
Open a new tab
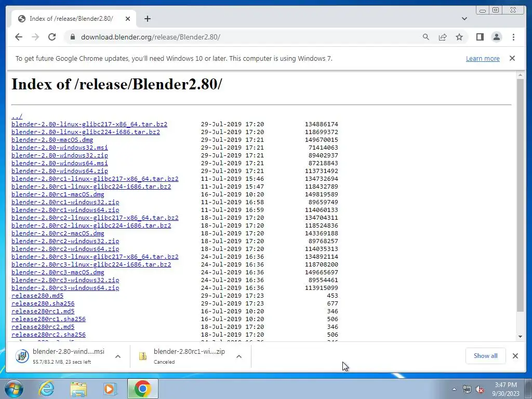coord(147,19)
